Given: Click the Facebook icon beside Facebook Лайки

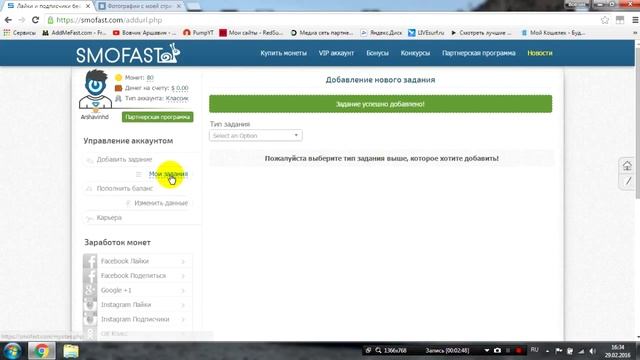Looking at the screenshot, I should [90, 261].
